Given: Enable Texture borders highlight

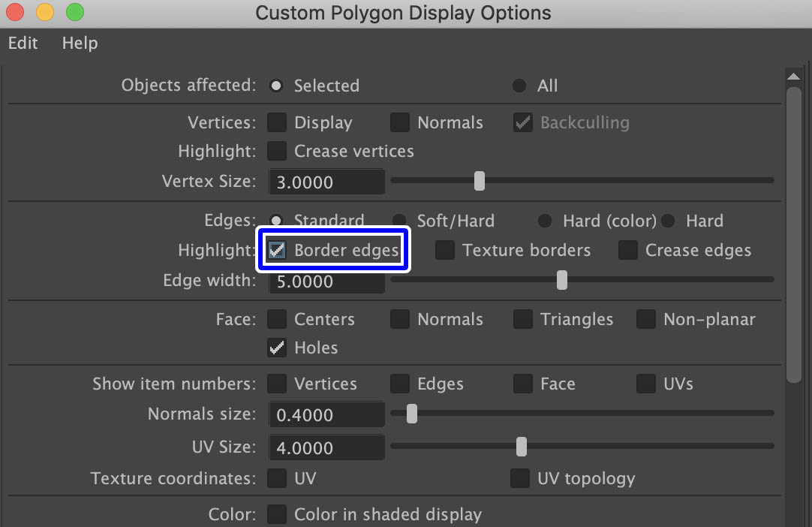Looking at the screenshot, I should (445, 250).
